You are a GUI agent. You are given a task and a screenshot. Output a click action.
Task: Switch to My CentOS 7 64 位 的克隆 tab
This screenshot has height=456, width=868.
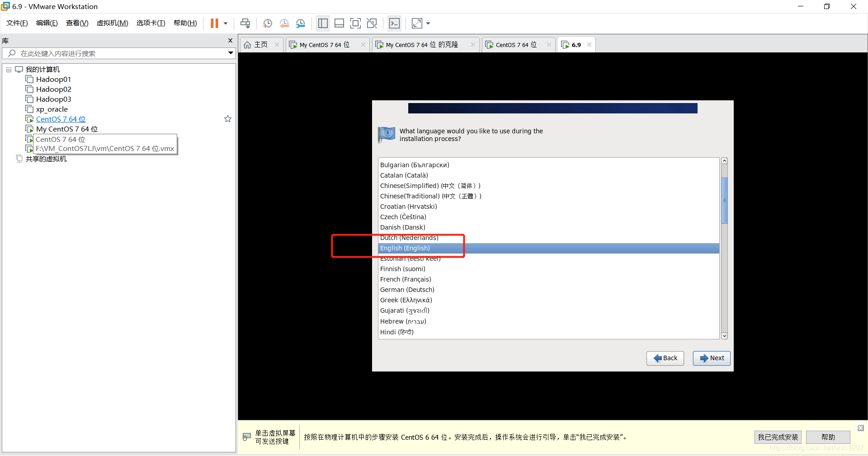click(x=422, y=45)
